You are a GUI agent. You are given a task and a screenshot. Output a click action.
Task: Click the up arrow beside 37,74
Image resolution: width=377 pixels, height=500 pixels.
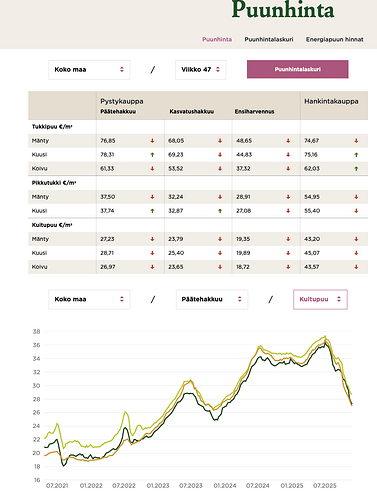click(x=152, y=211)
